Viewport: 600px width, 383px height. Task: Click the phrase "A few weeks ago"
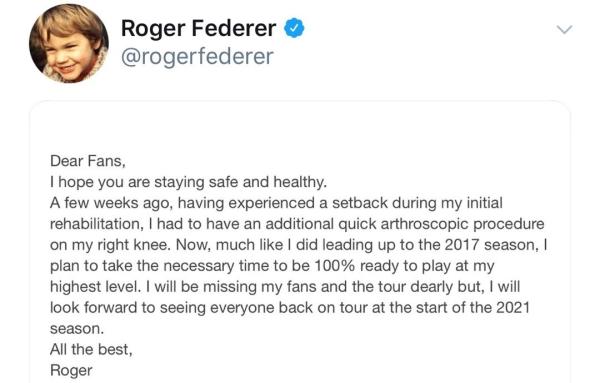click(x=111, y=203)
